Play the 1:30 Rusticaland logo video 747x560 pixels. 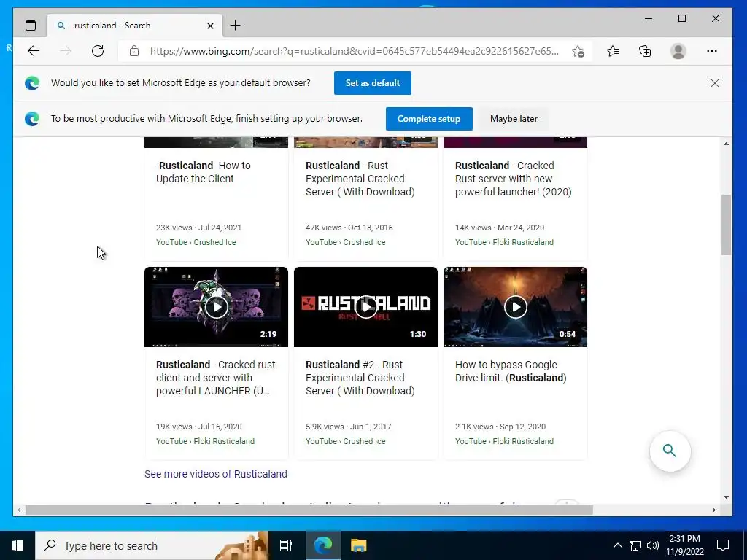366,307
